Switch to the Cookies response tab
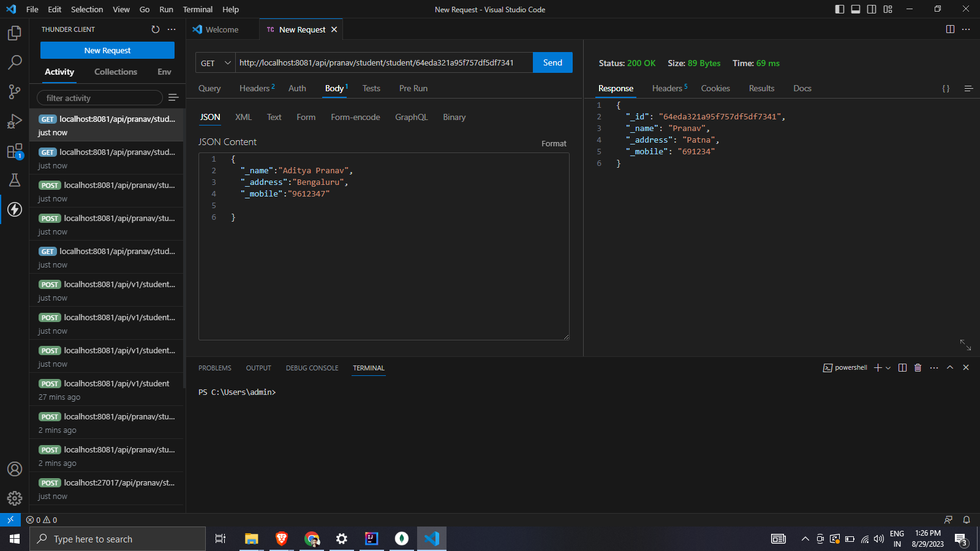This screenshot has height=551, width=980. (715, 88)
